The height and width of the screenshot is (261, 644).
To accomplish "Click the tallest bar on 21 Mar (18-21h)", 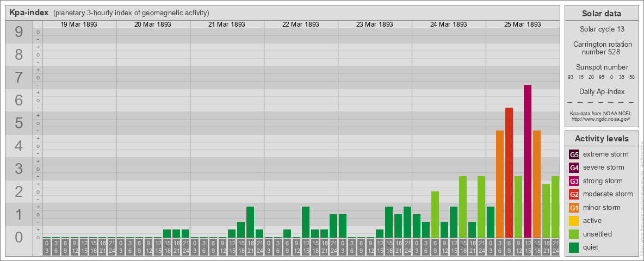I will coord(250,222).
